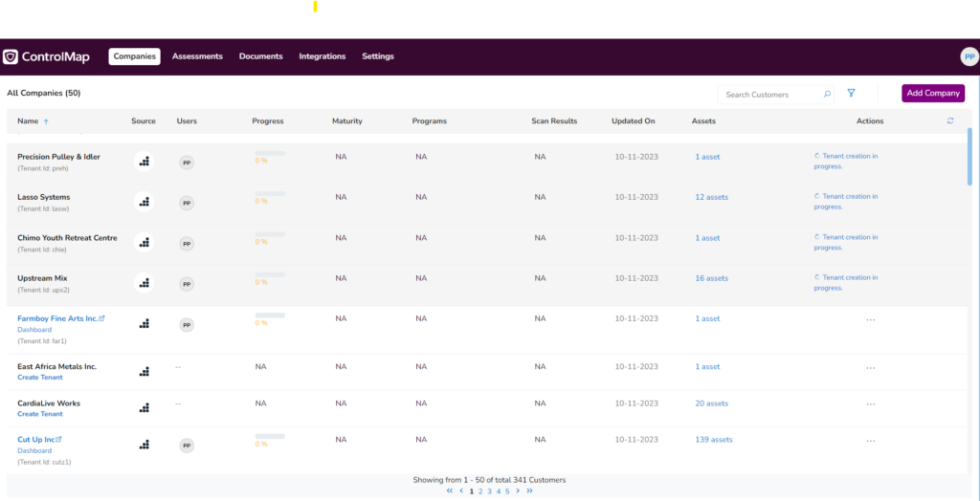Screen dimensions: 980x501
Task: Click PP user avatar for Cut Up Inc
Action: [x=187, y=446]
